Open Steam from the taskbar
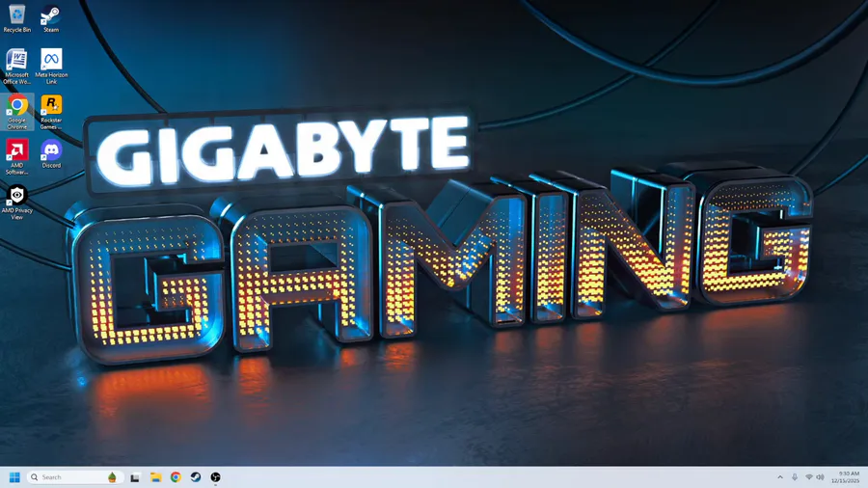This screenshot has width=868, height=488. (x=196, y=477)
